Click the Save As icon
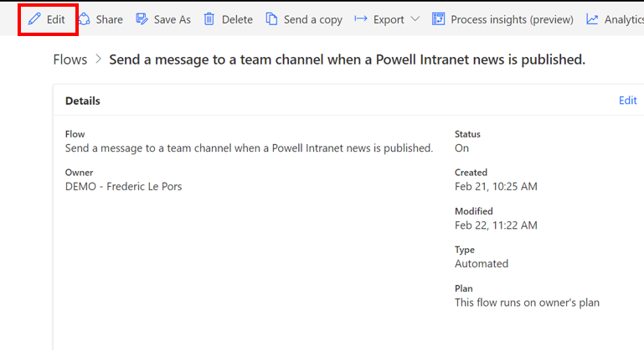644x357 pixels. (142, 19)
